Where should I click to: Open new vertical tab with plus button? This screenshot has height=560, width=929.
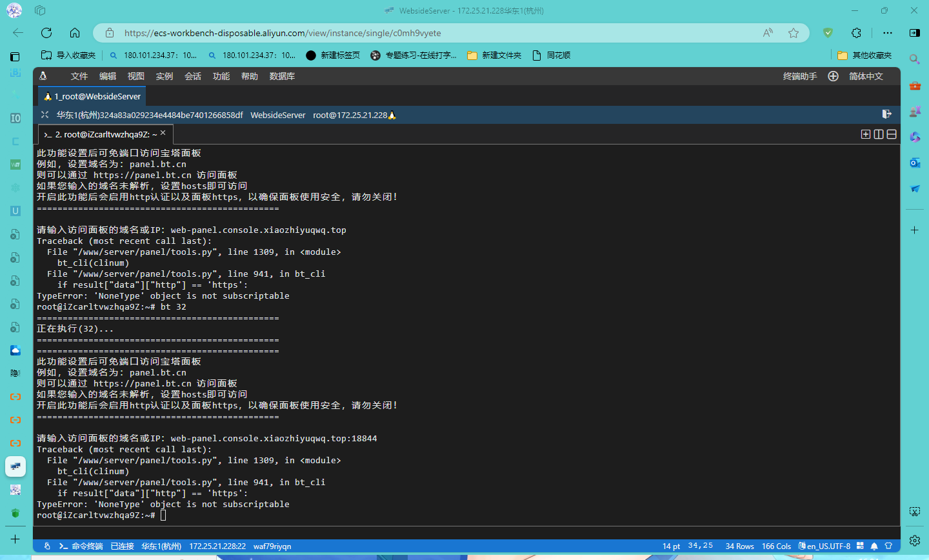coord(15,539)
